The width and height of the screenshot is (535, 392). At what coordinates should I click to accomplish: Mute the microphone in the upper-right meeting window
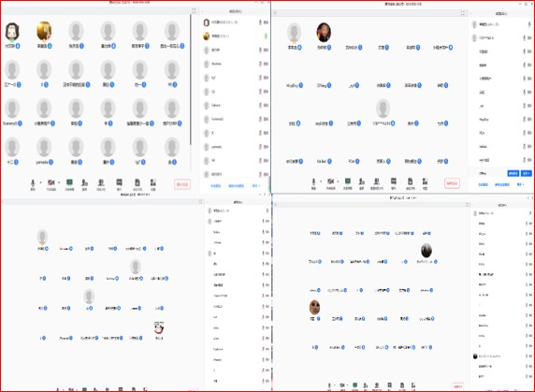313,183
